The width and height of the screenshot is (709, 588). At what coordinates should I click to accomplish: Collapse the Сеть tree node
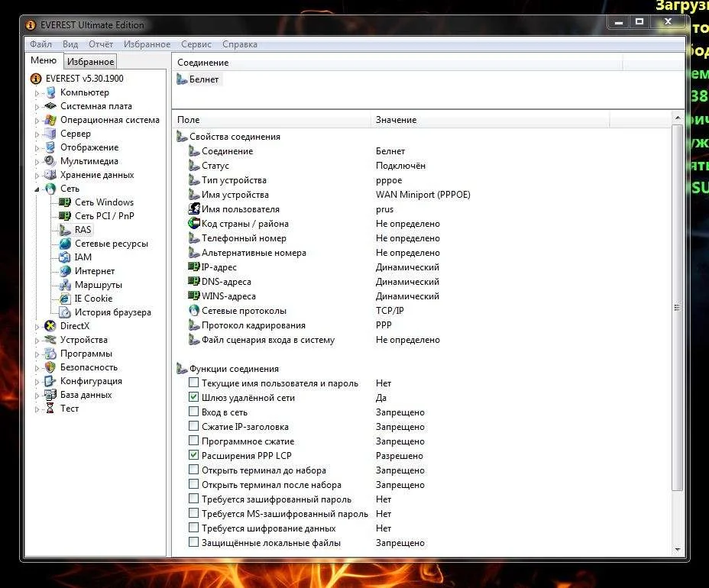pos(36,189)
